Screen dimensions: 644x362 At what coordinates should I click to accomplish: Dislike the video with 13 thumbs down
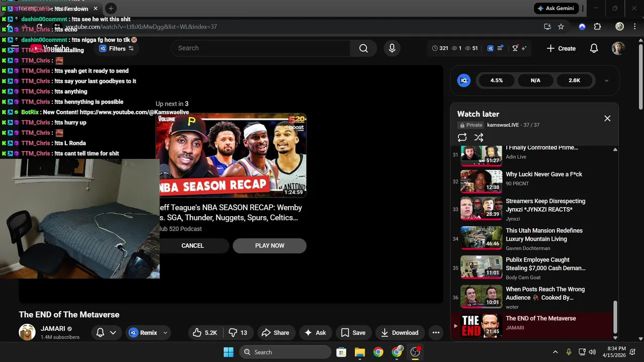coord(238,332)
